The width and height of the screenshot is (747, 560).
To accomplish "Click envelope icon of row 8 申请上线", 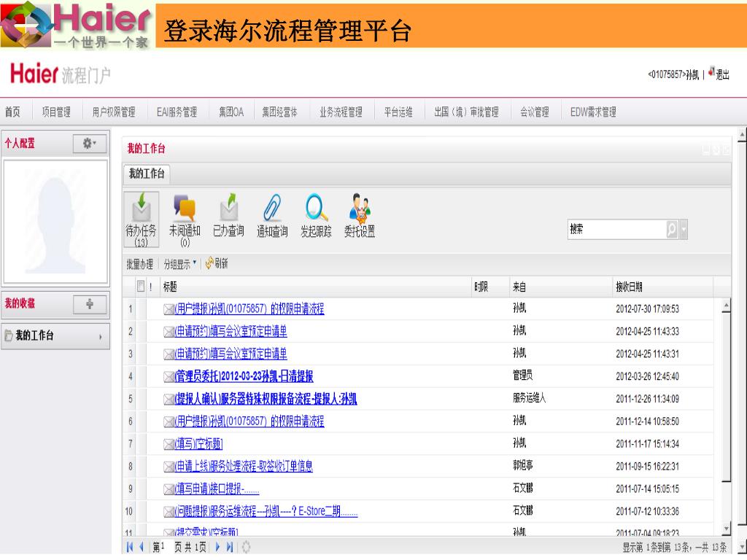I will 169,467.
